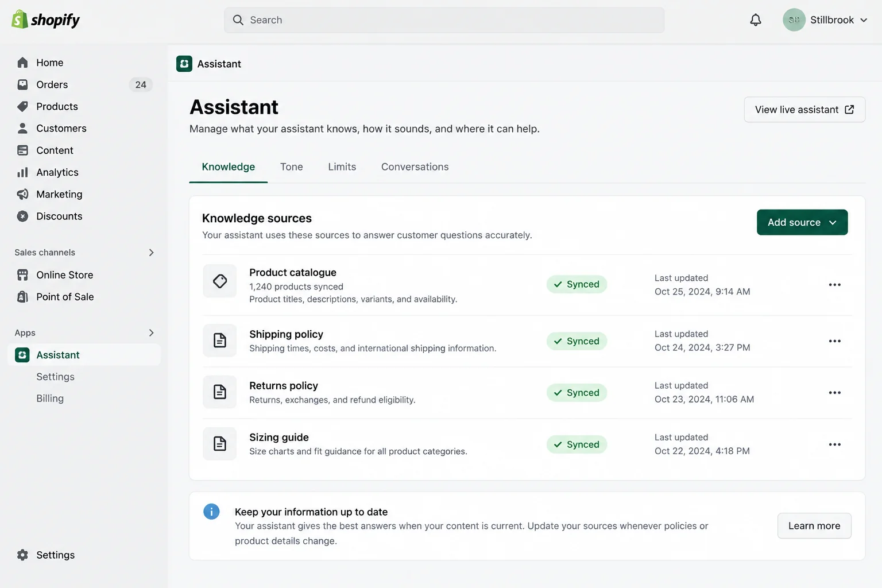This screenshot has height=588, width=882.
Task: Open Billing under Assistant app
Action: coord(50,399)
